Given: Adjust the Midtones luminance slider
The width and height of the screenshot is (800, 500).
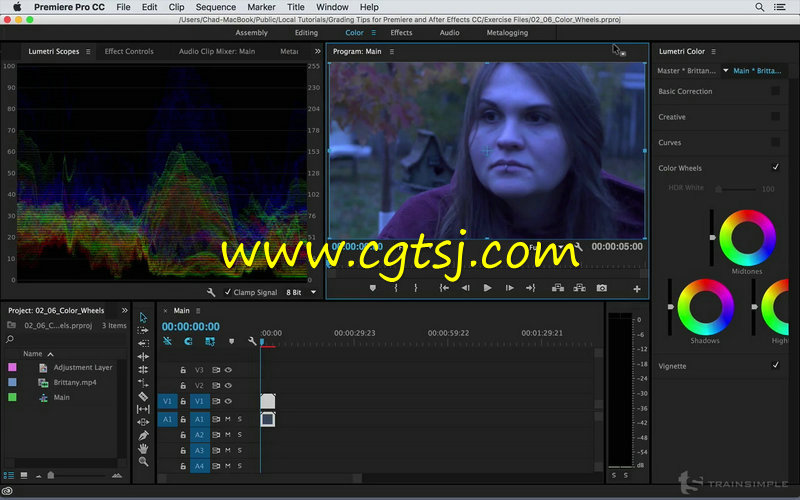Looking at the screenshot, I should [712, 237].
